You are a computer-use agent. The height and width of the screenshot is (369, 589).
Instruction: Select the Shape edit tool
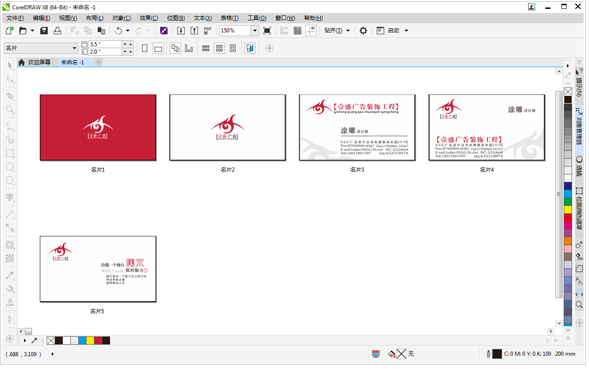click(10, 79)
